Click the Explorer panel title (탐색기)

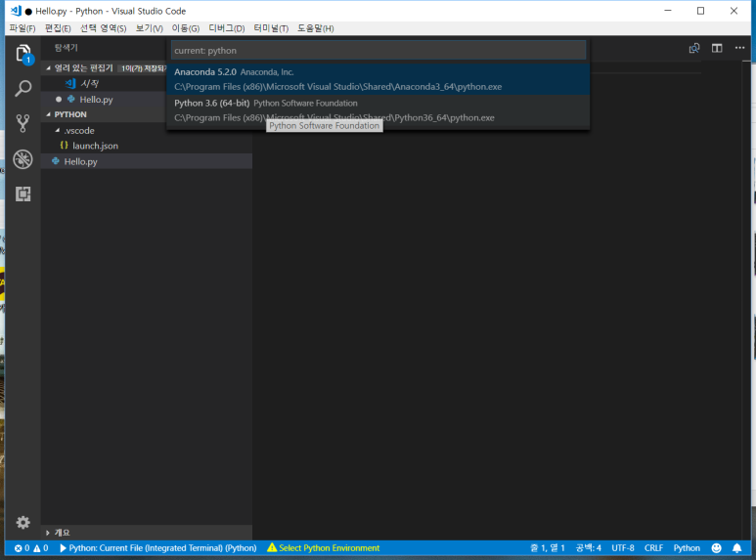[x=67, y=48]
